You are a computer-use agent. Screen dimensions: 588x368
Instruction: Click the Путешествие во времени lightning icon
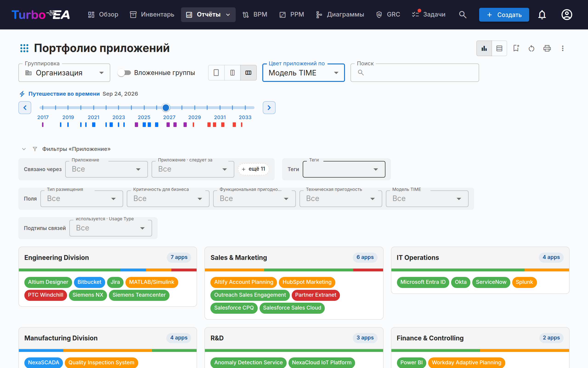[22, 94]
